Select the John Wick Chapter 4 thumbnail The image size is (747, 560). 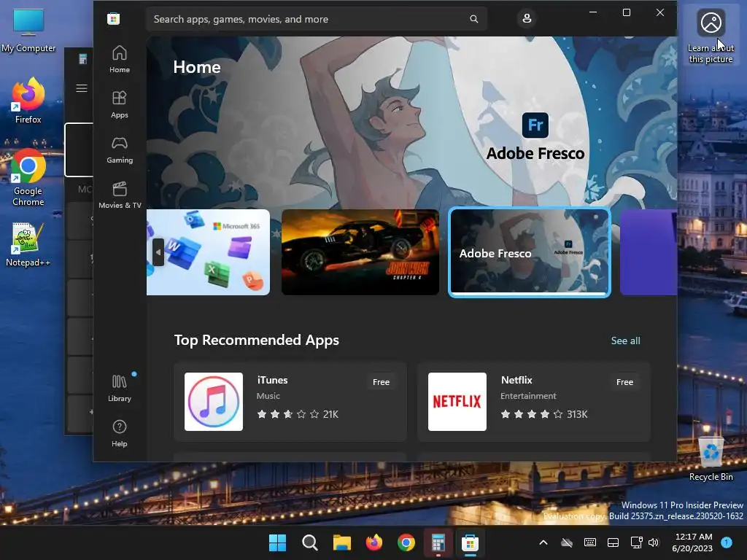360,252
